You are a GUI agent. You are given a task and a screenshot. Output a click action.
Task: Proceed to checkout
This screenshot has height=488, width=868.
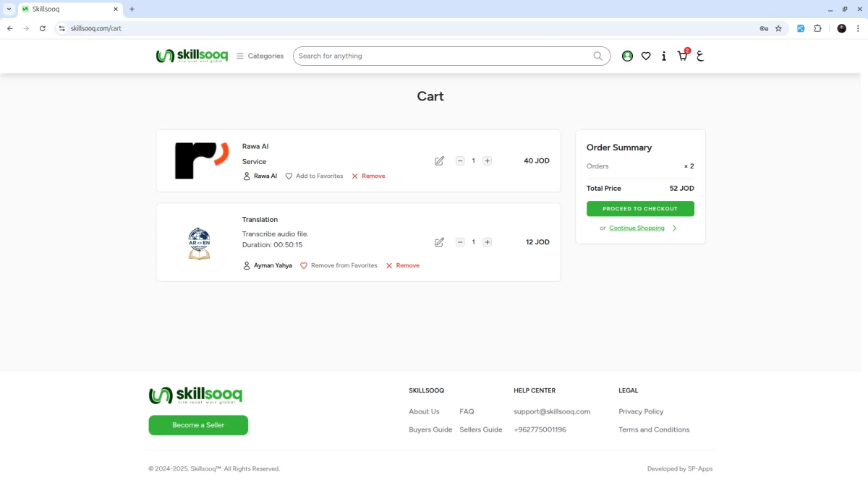(x=640, y=209)
